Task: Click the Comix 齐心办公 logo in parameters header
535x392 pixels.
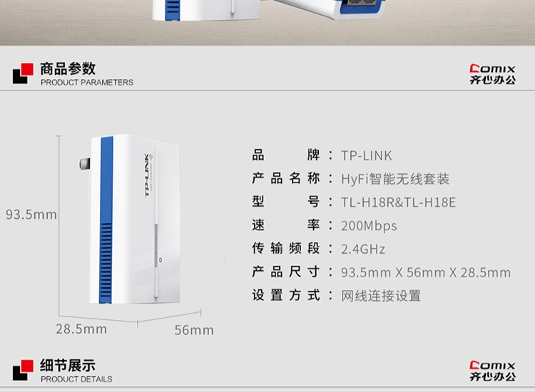Action: coord(492,74)
